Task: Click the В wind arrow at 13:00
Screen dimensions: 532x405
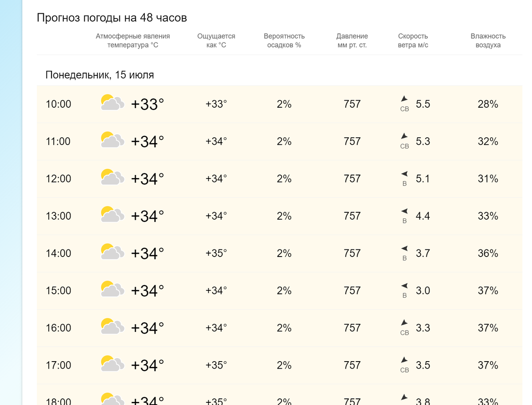Action: (404, 211)
